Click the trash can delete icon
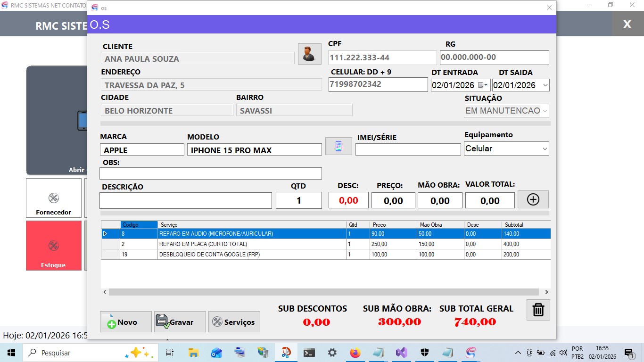This screenshot has height=362, width=644. pos(538,310)
